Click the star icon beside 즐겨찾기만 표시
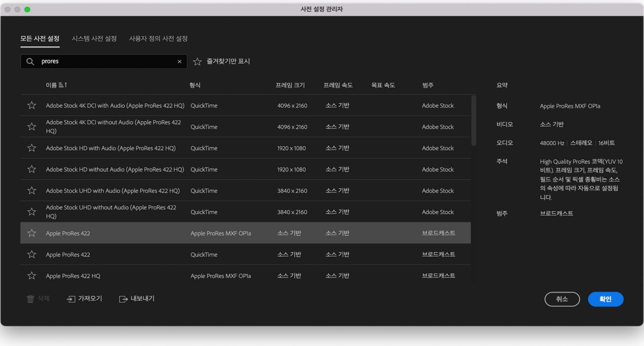This screenshot has width=644, height=346. point(197,62)
